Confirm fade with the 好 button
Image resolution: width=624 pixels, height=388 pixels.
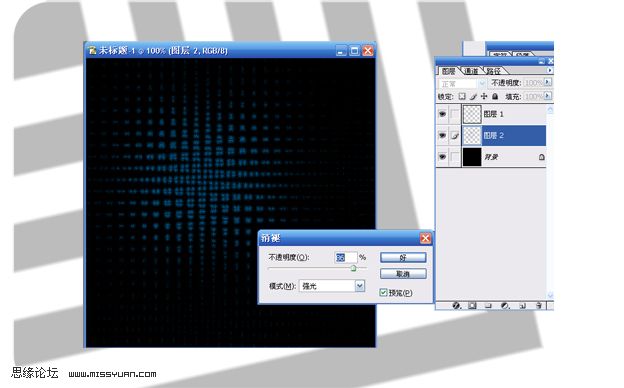pyautogui.click(x=403, y=257)
